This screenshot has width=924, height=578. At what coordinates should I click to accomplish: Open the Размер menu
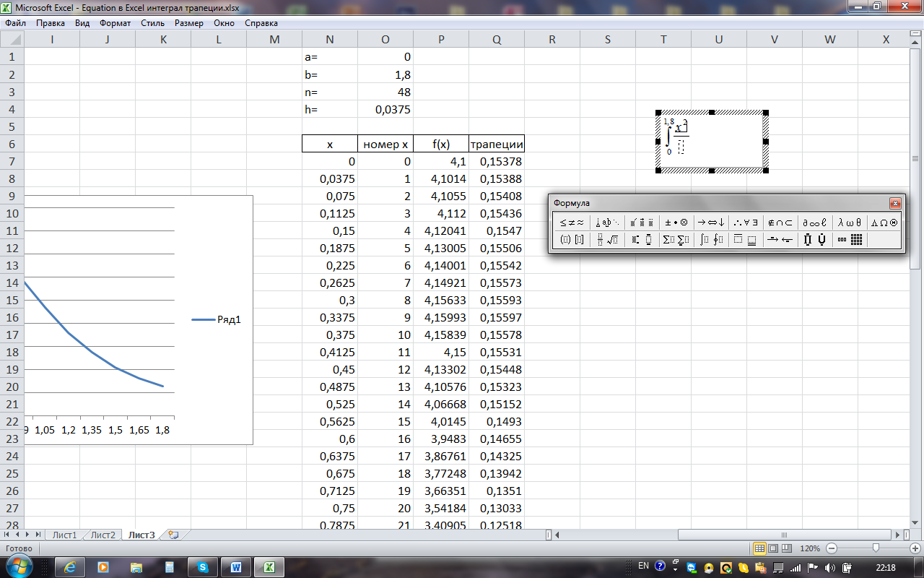189,23
